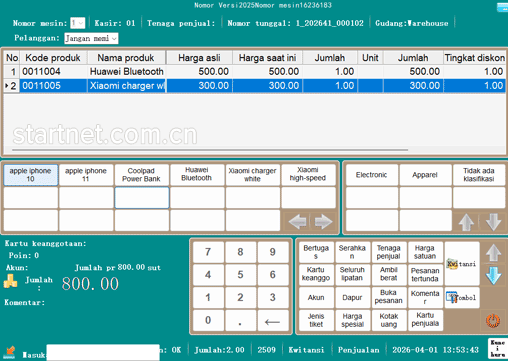The width and height of the screenshot is (508, 361).
Task: Add Coolpad Power Bank product
Action: [x=141, y=175]
